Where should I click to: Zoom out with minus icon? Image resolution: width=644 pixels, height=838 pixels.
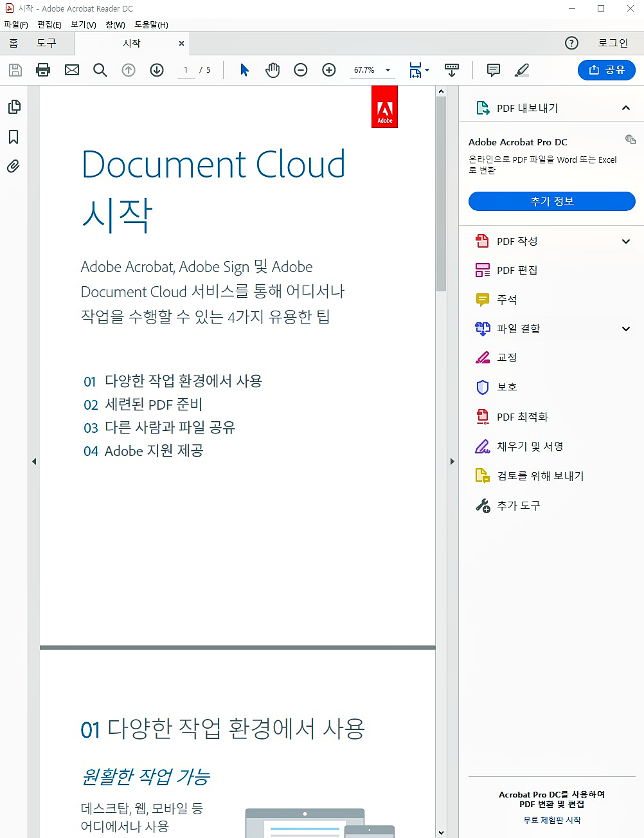[301, 70]
